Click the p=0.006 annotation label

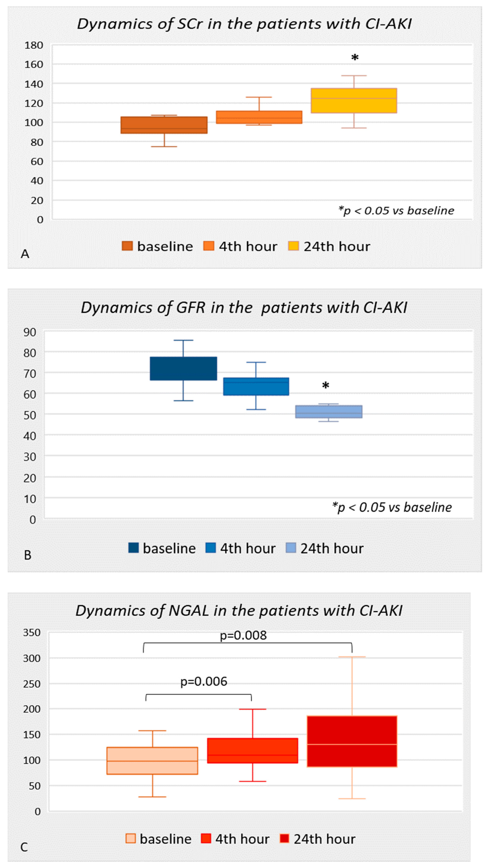click(204, 682)
